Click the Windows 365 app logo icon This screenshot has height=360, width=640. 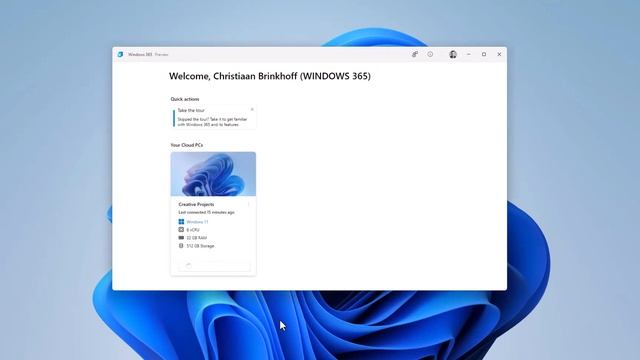120,54
